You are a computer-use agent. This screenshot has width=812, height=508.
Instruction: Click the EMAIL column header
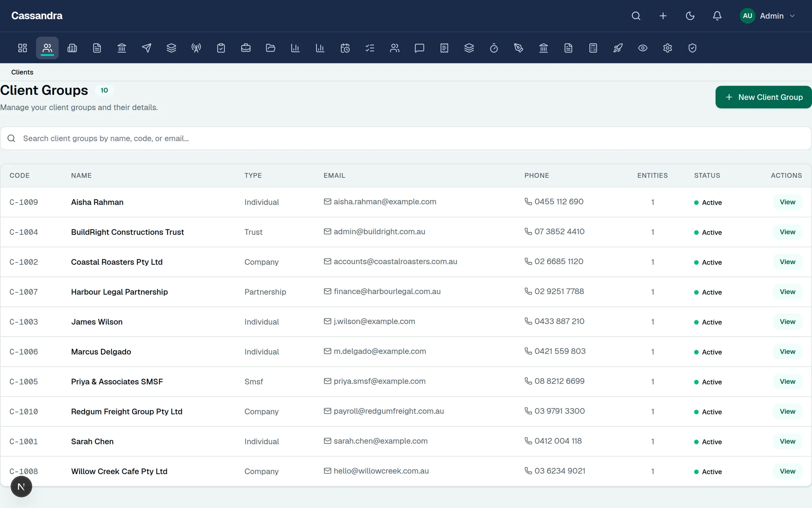[x=334, y=175]
